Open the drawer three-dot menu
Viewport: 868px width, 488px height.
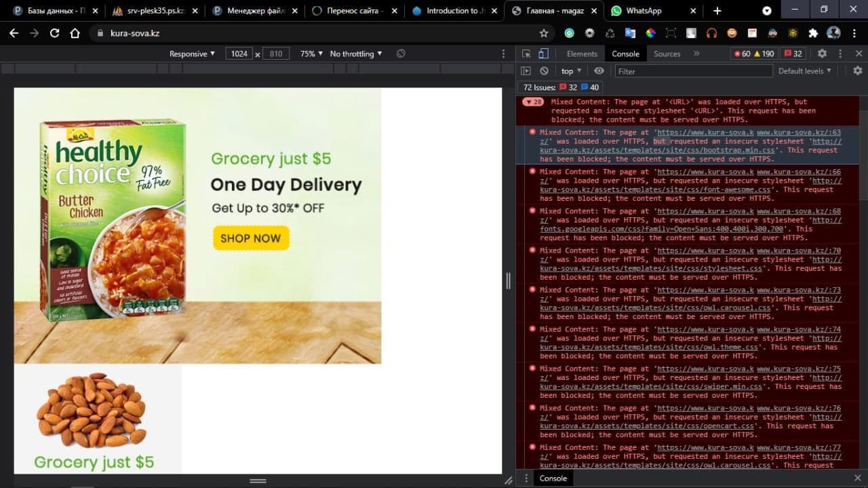[526, 478]
